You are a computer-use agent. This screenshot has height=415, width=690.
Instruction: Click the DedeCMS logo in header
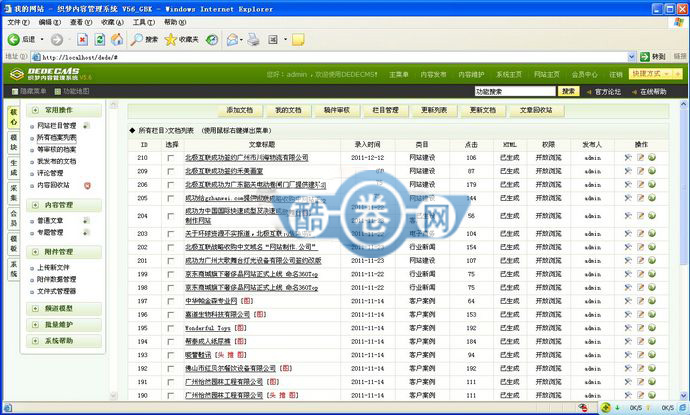coord(50,73)
